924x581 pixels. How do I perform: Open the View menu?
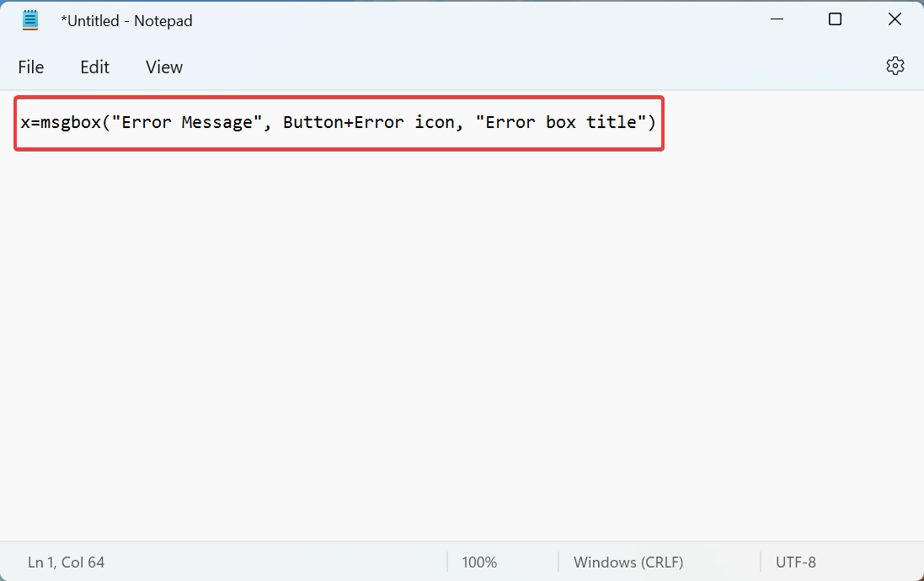coord(163,67)
